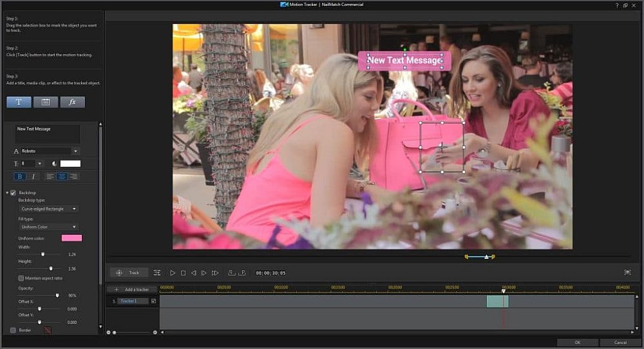Click the timecode 00;00;30;05 field
644x349 pixels.
[x=270, y=273]
